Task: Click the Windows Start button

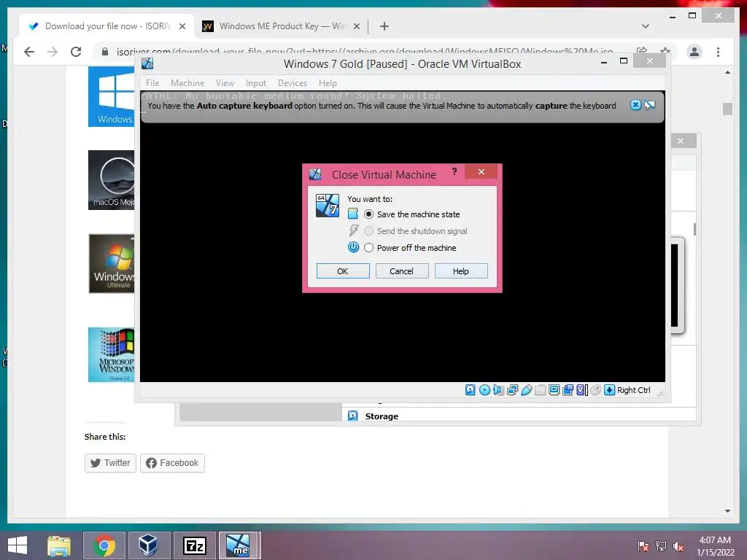Action: pos(18,545)
